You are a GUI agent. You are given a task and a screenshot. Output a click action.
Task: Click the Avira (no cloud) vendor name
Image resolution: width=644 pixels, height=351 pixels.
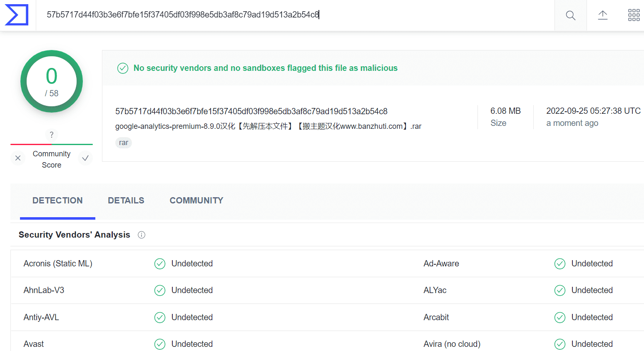tap(452, 344)
